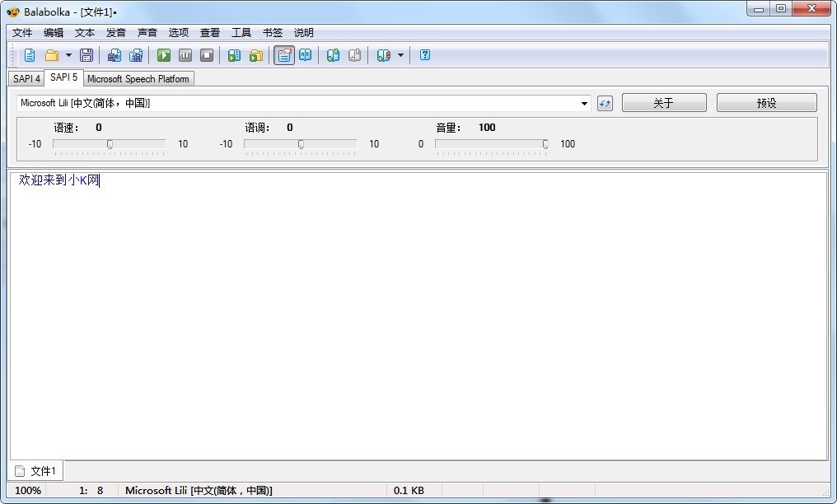Screen dimensions: 837x504
Task: Expand the dropdown arrow next to the open icon
Action: [x=67, y=55]
